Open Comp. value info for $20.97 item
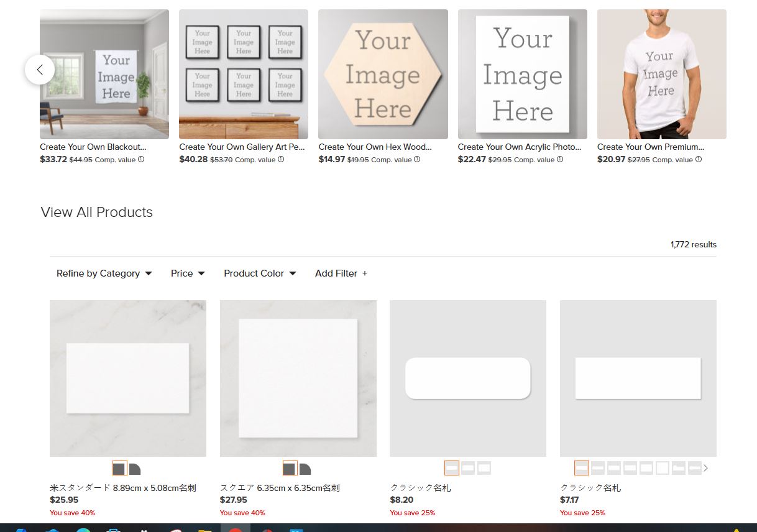Screen dimensions: 757x532 [x=699, y=160]
